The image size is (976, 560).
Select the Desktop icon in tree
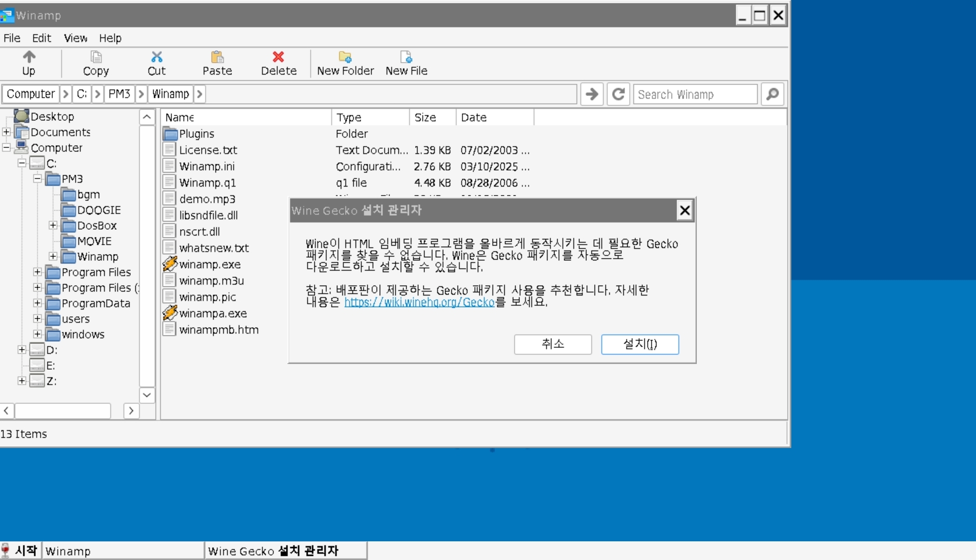21,116
